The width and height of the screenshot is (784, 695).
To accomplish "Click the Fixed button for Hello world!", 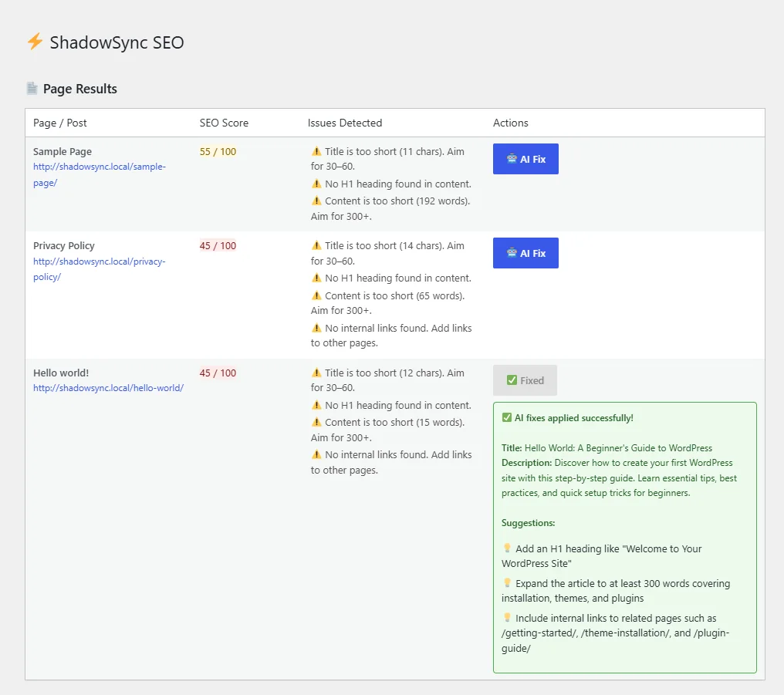I will pos(525,380).
